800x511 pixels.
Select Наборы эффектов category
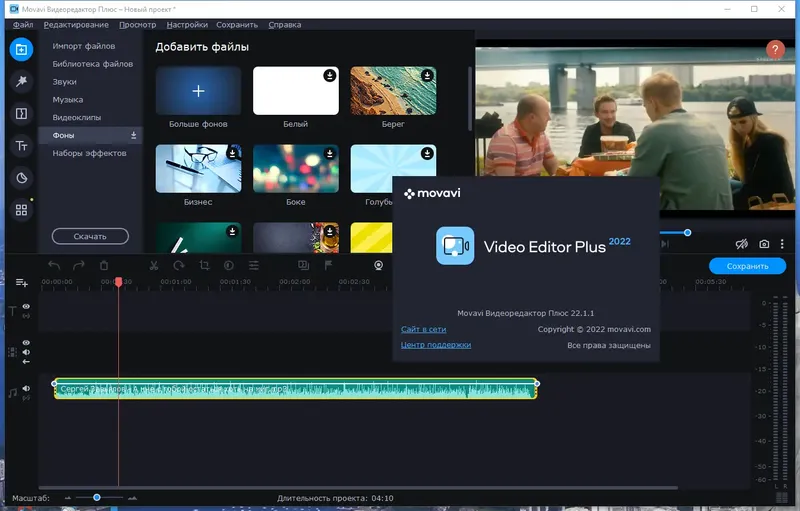click(x=89, y=153)
